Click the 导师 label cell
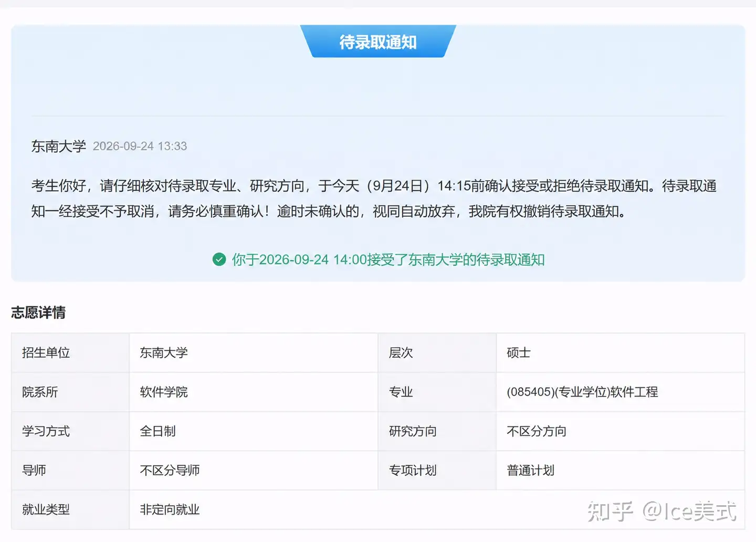The width and height of the screenshot is (756, 542). (x=70, y=471)
